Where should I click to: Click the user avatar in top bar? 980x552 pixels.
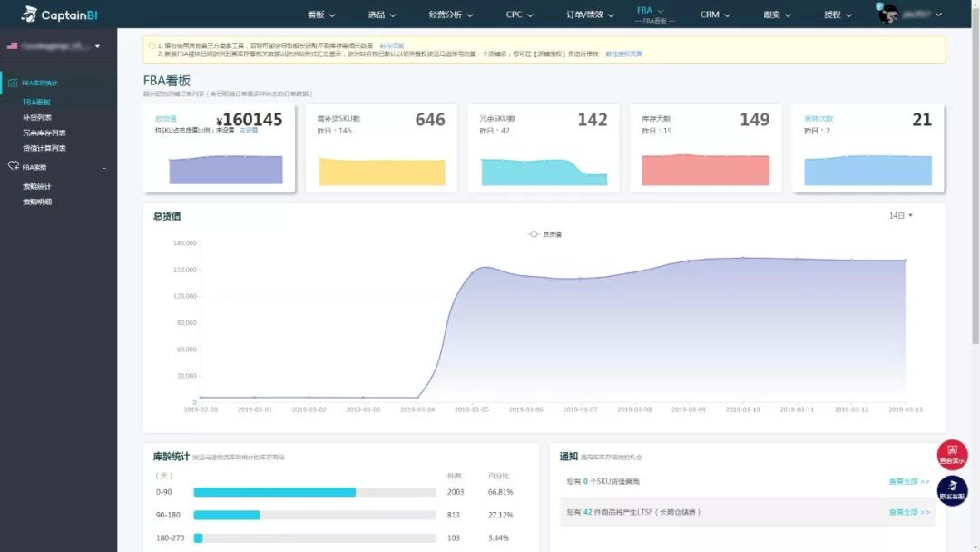pos(887,14)
